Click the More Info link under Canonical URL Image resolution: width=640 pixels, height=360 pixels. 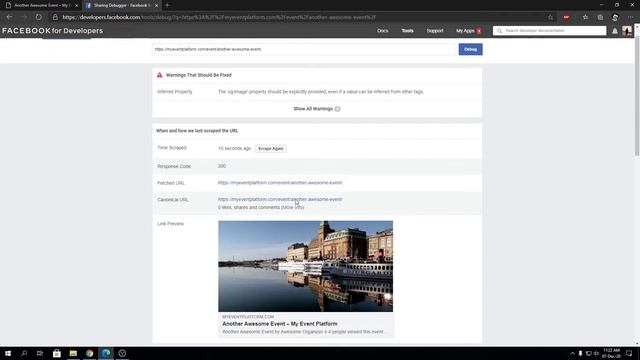[x=293, y=208]
